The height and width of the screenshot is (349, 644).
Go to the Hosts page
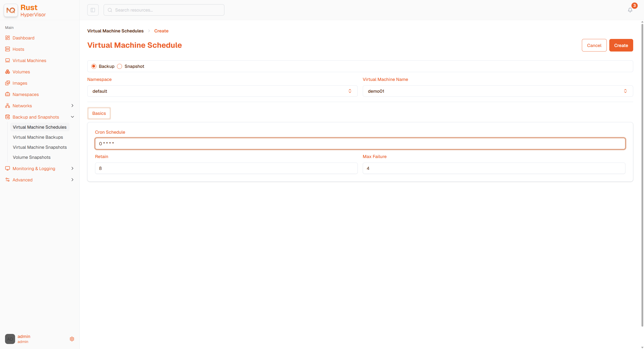(18, 49)
